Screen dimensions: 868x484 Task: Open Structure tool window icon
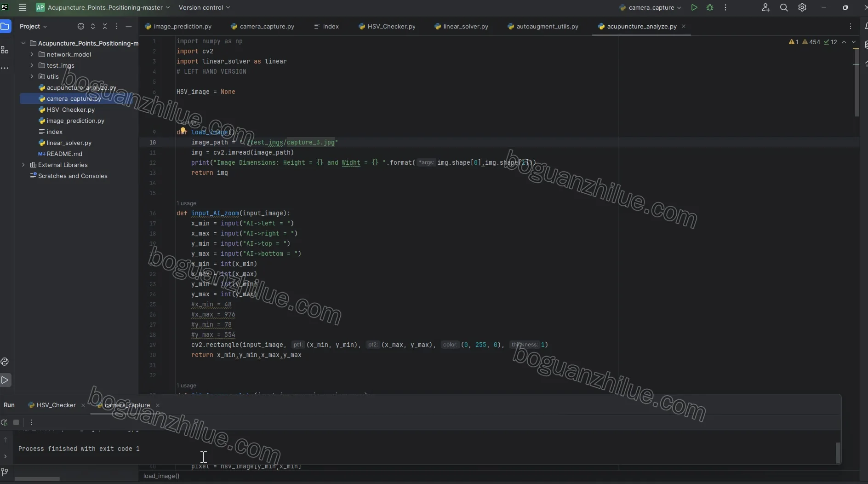pyautogui.click(x=5, y=50)
